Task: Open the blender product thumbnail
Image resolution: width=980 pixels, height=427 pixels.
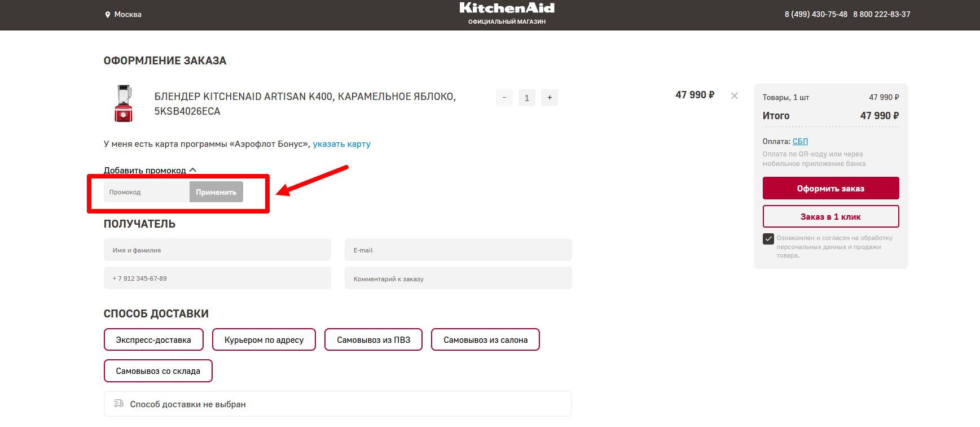Action: pos(124,103)
